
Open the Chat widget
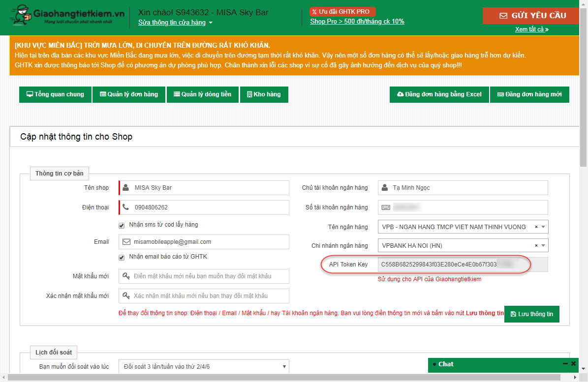446,364
